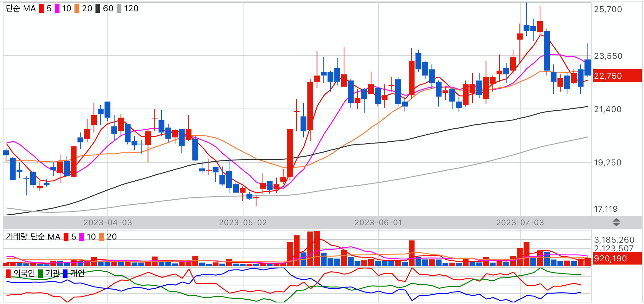
Task: Click the magenta MA 10 legend swatch
Action: 57,9
